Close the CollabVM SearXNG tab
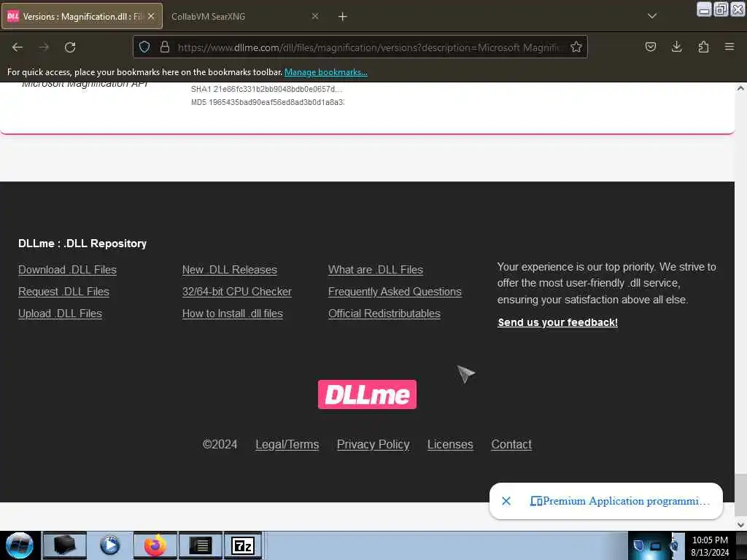The height and width of the screenshot is (560, 747). coord(315,16)
